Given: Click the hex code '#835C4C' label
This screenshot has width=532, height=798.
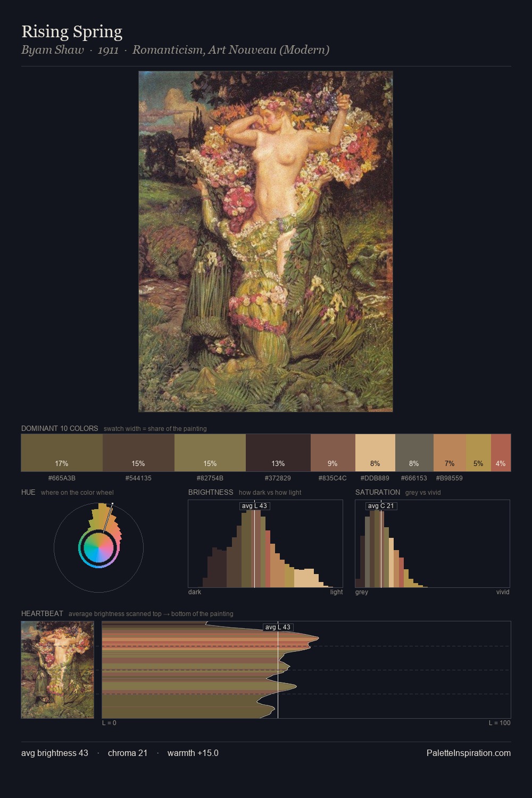Looking at the screenshot, I should click(x=332, y=478).
